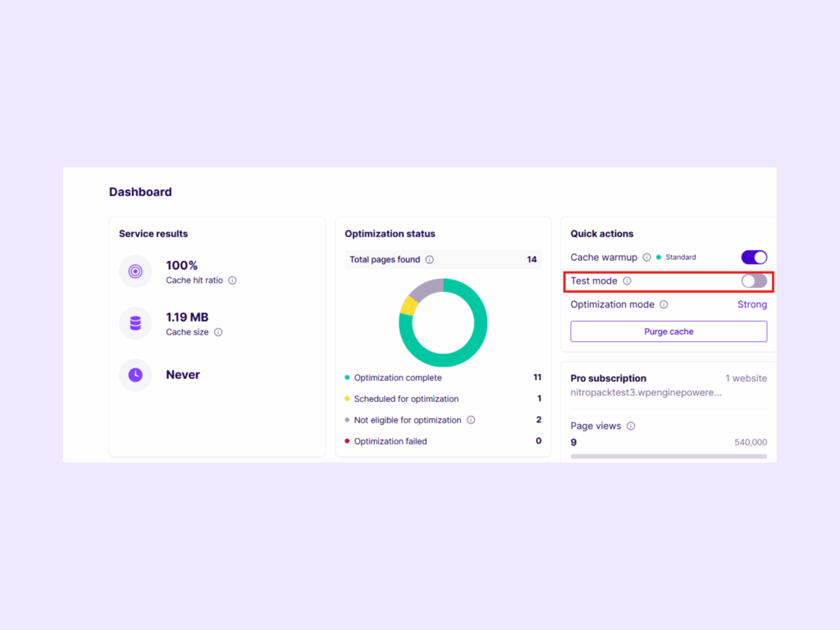Click the 'Never' text
Screen dimensions: 840x630
point(183,375)
